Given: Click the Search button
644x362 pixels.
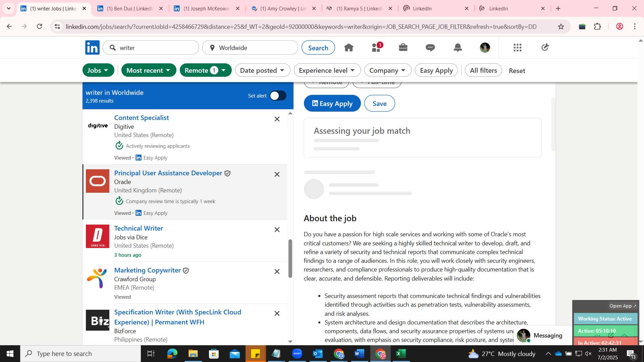Looking at the screenshot, I should click(x=318, y=48).
